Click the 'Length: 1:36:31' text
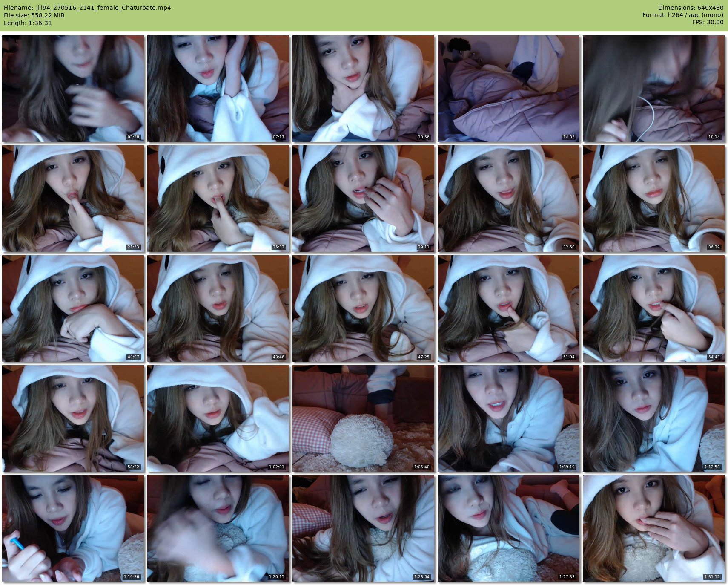728x585 pixels. click(x=28, y=23)
